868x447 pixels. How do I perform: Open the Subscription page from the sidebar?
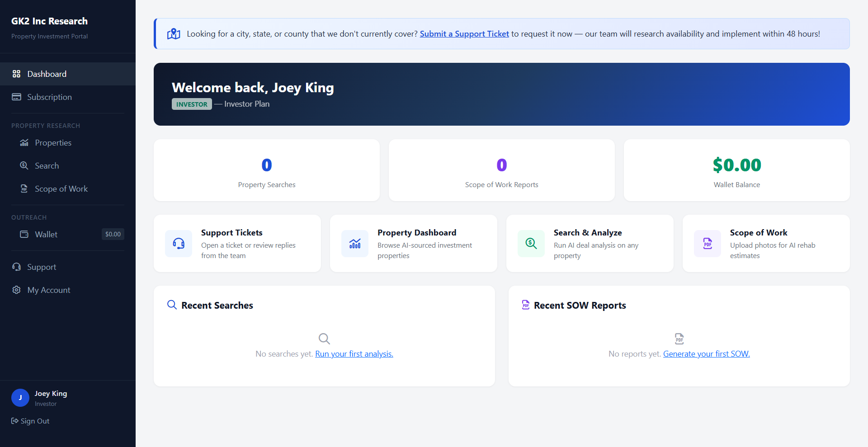point(49,96)
